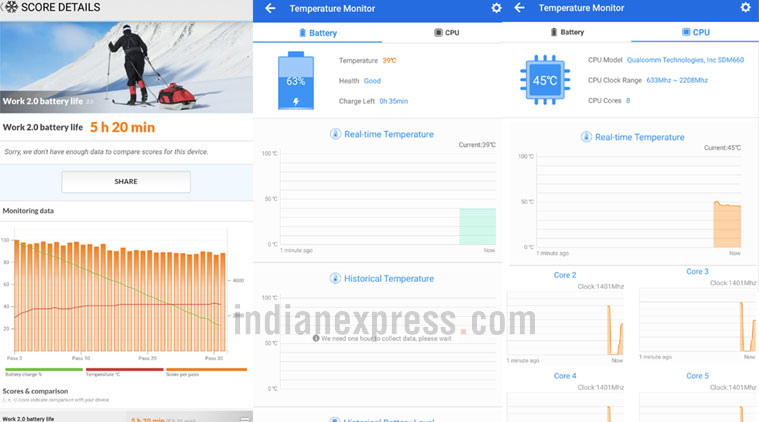Click the 'Current:39°C' label on battery graph
759x422 pixels.
477,145
